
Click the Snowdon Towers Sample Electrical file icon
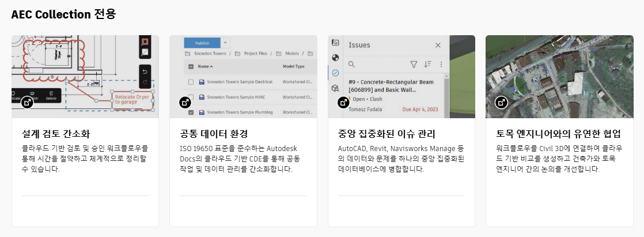(x=202, y=82)
